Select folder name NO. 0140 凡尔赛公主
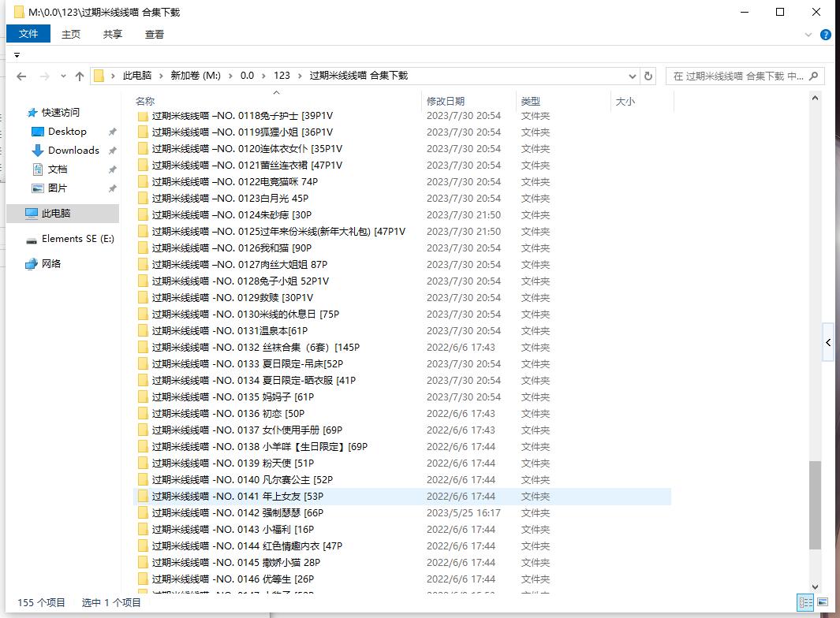 [242, 480]
